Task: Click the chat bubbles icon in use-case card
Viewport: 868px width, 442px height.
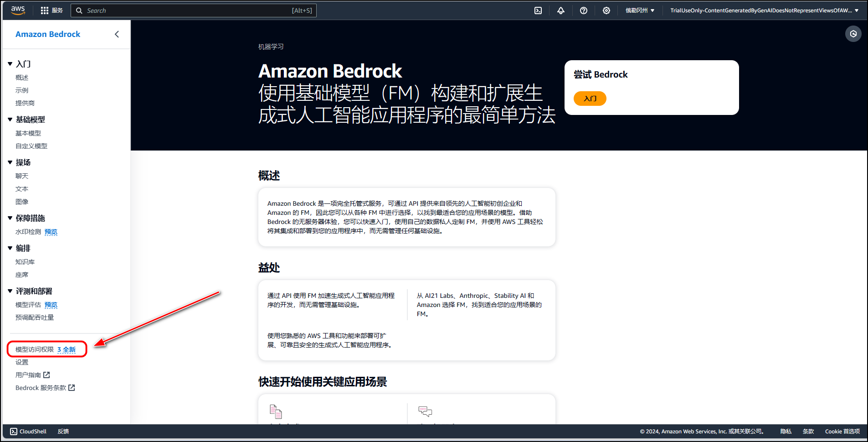Action: coord(425,411)
